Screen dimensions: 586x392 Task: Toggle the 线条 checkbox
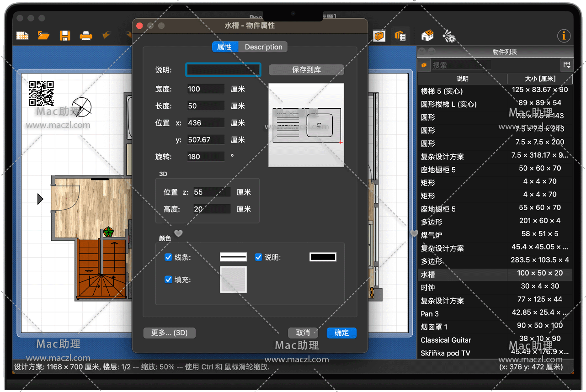168,257
